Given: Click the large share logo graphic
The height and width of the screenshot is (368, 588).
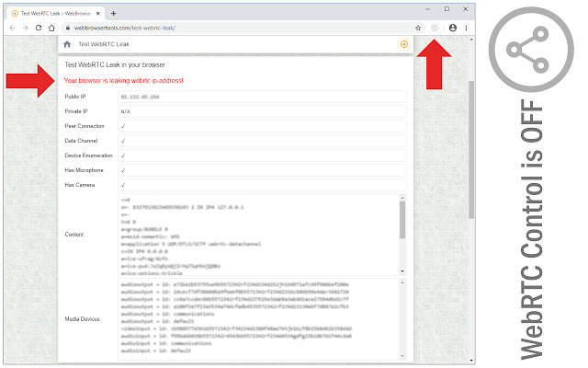Looking at the screenshot, I should (x=531, y=49).
